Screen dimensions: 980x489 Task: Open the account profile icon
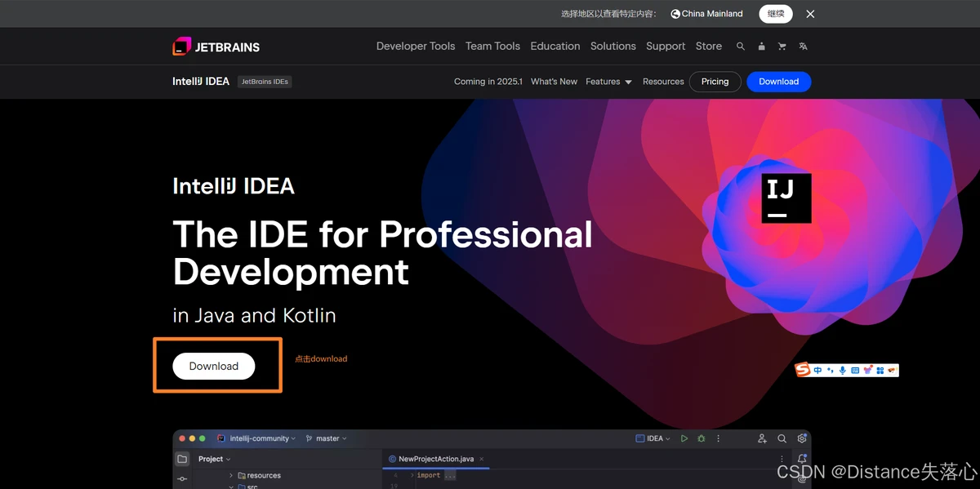761,47
